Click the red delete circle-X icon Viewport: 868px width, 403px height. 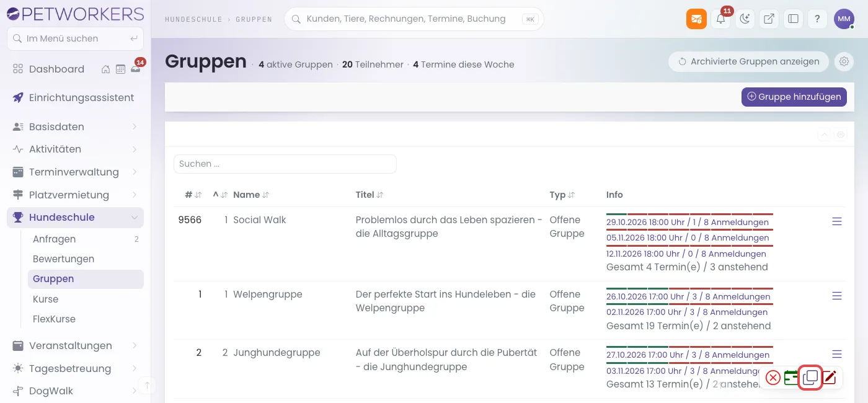click(773, 378)
